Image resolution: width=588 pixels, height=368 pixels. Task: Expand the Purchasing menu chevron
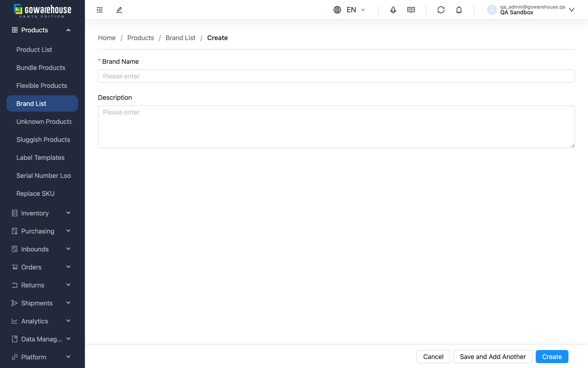(69, 231)
